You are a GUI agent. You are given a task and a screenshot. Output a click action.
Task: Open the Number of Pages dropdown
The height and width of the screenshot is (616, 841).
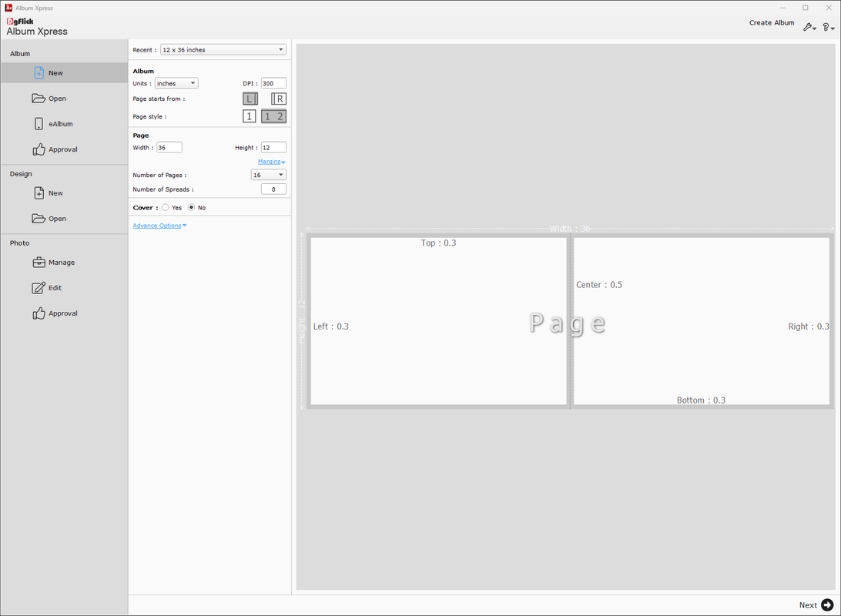[x=269, y=175]
